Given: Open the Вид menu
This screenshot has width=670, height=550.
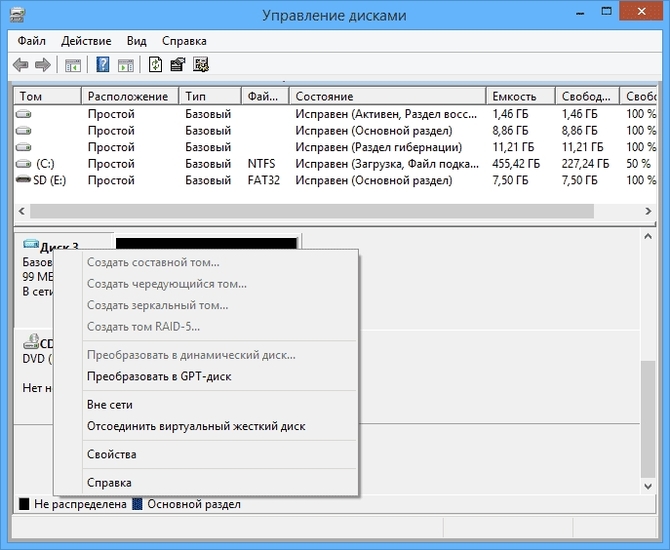Looking at the screenshot, I should pyautogui.click(x=137, y=41).
